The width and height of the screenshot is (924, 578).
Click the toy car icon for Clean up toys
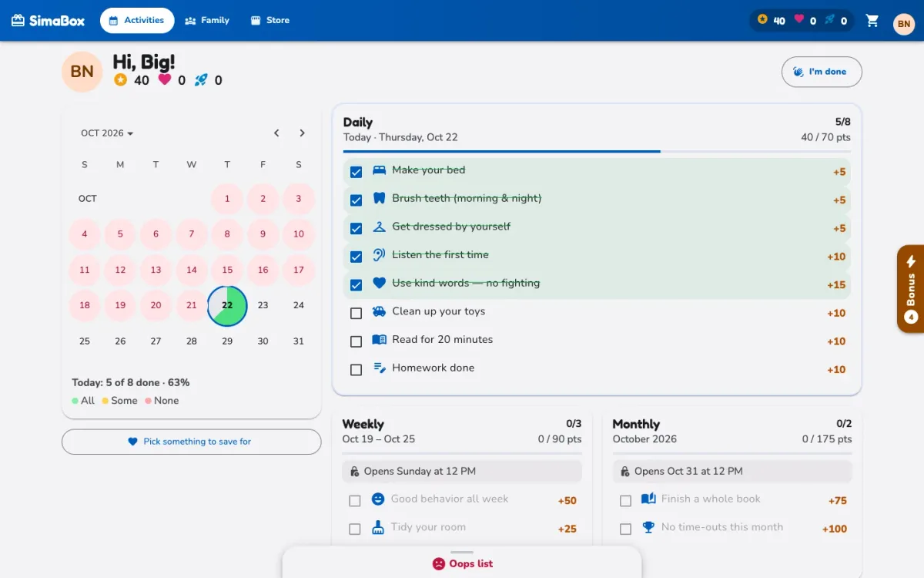[379, 311]
